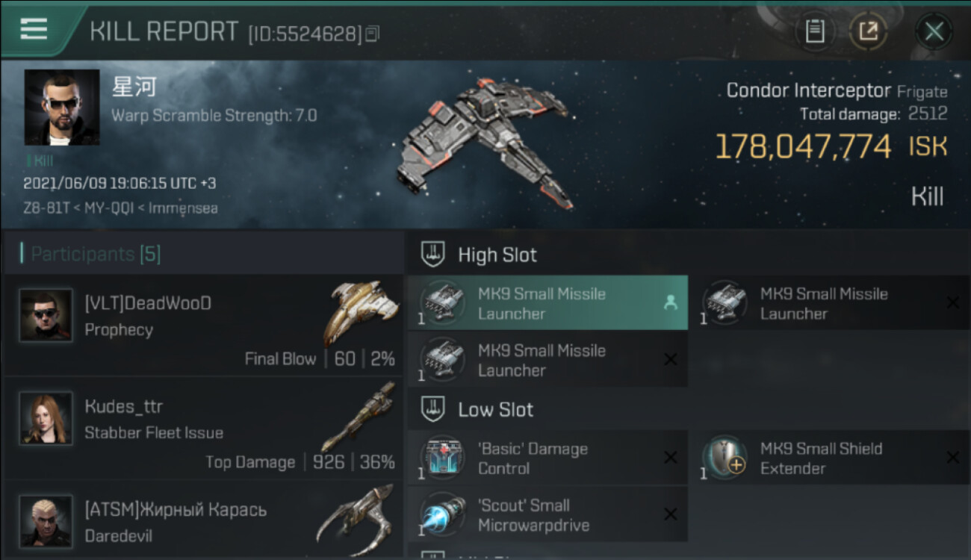
Task: Click the Condor Interceptor ship image
Action: coord(485,142)
